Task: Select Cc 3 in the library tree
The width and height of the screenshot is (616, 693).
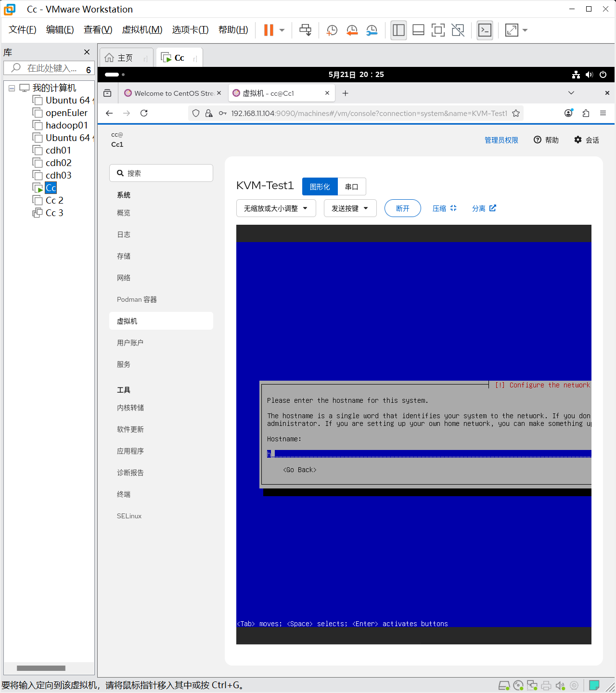Action: click(54, 213)
